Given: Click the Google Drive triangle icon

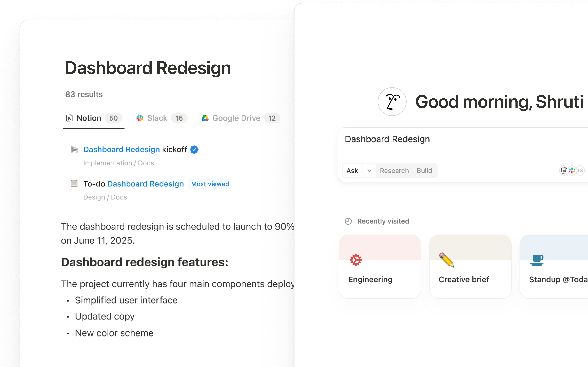Looking at the screenshot, I should (205, 118).
